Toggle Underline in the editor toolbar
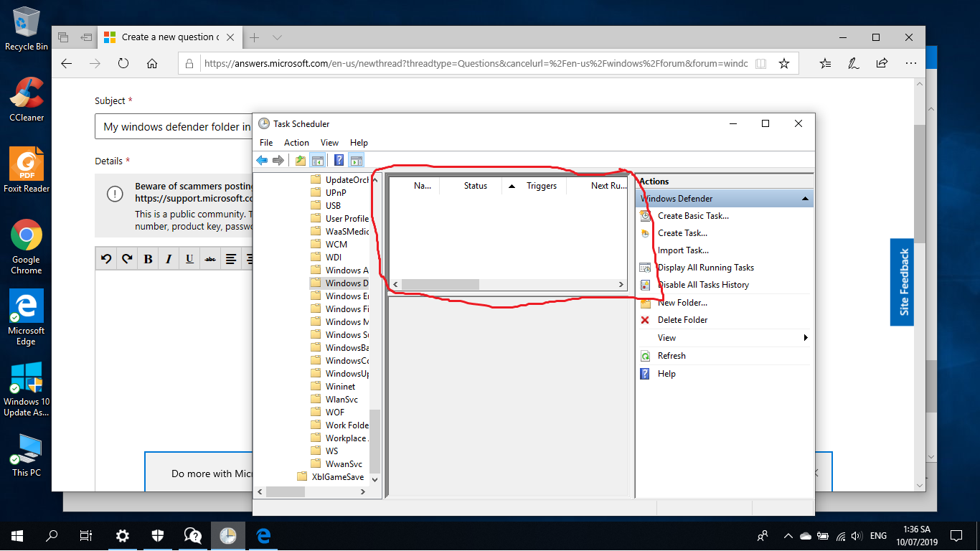This screenshot has width=980, height=551. (190, 259)
